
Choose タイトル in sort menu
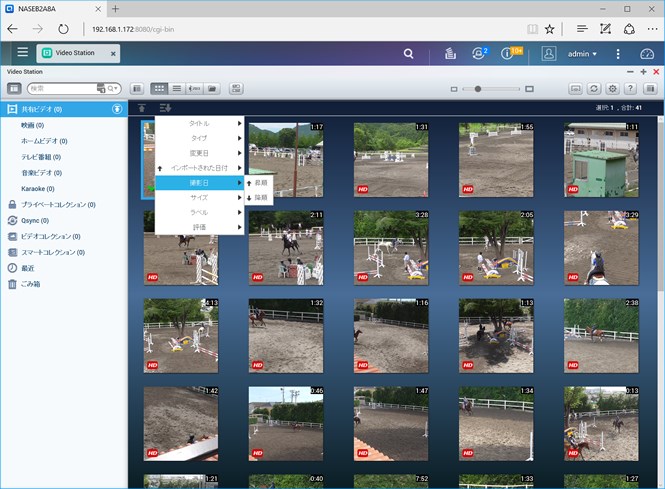pos(199,123)
